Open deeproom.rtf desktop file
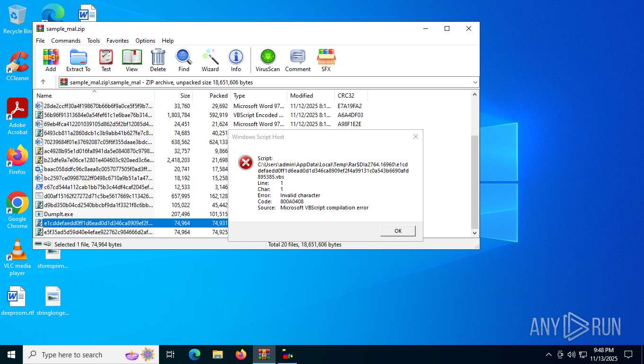 18,301
